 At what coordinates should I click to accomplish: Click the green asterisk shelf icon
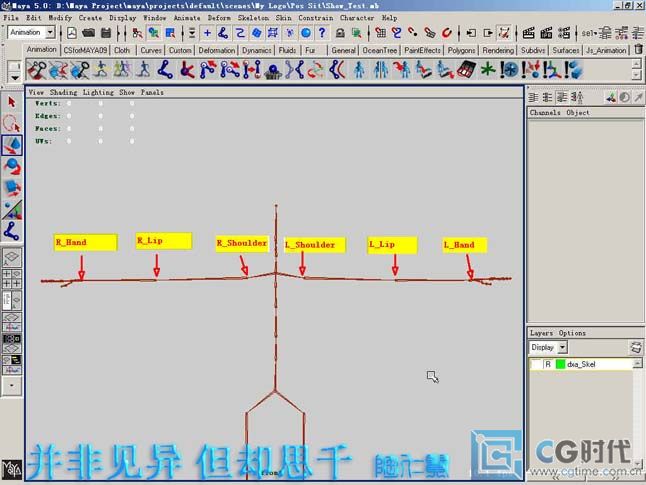click(x=488, y=69)
